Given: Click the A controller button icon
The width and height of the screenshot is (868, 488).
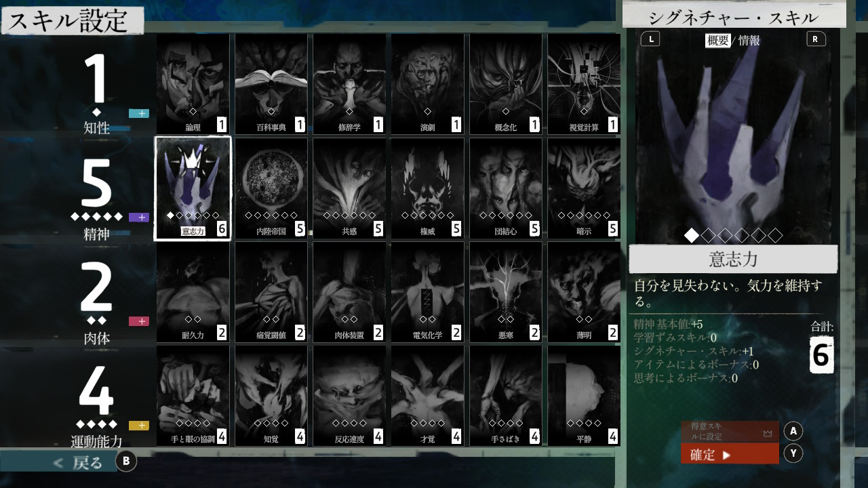Looking at the screenshot, I should tap(793, 431).
